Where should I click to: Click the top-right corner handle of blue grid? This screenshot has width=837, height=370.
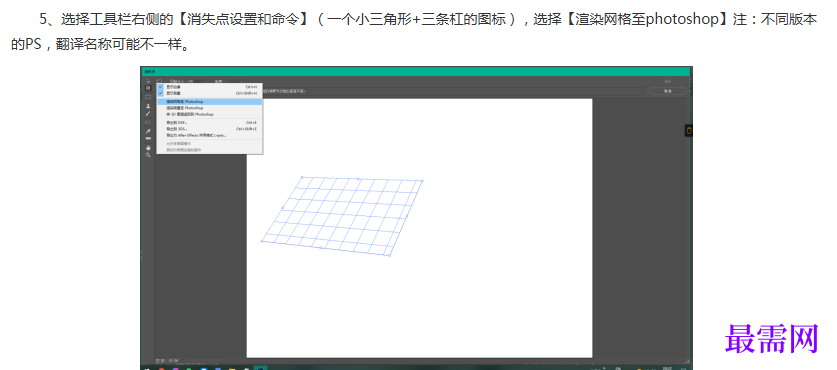422,180
